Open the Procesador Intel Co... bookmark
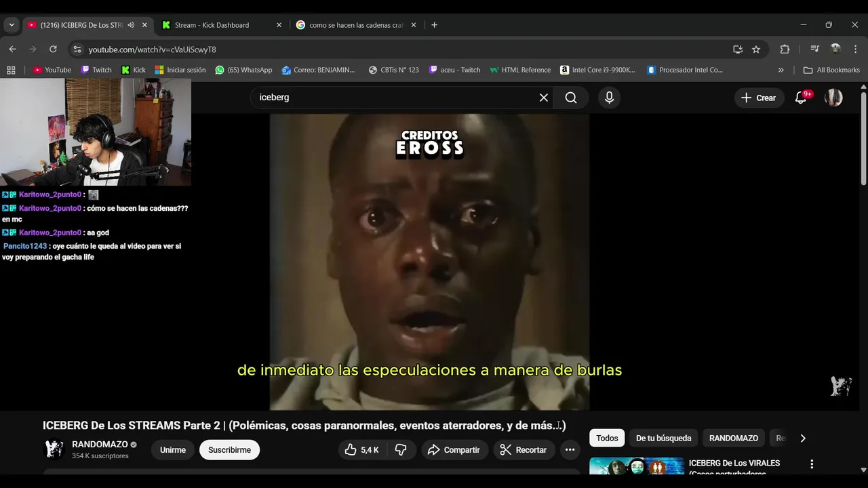 point(685,70)
